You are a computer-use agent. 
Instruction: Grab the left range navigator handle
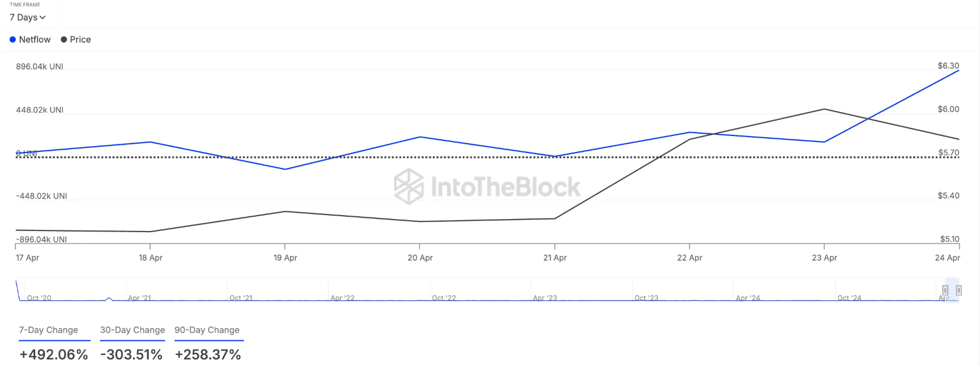[945, 290]
